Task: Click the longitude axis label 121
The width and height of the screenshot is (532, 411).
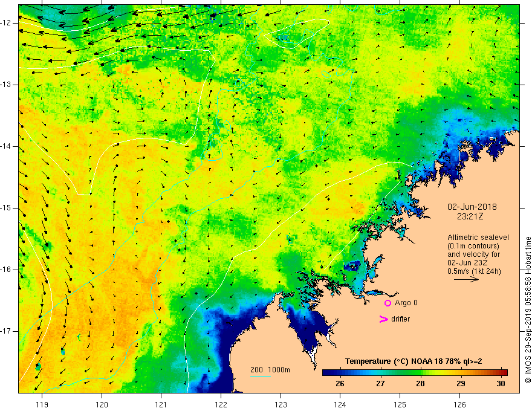Action: [x=161, y=404]
